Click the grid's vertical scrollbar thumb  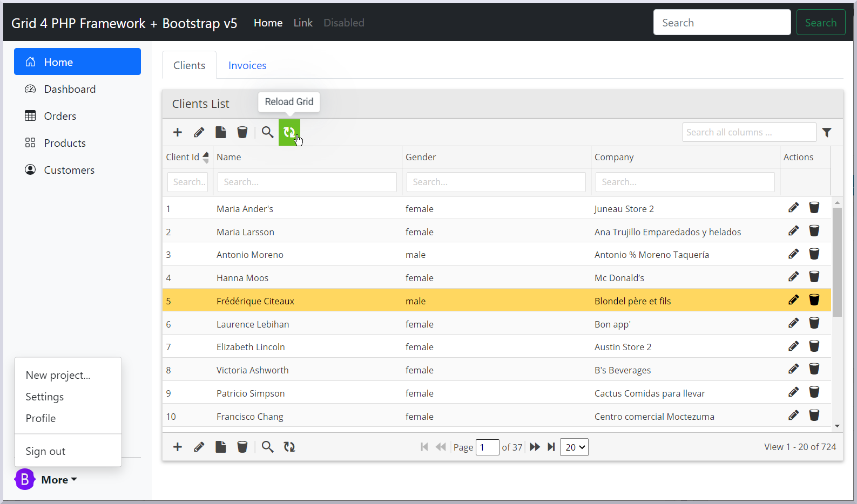coord(837,262)
